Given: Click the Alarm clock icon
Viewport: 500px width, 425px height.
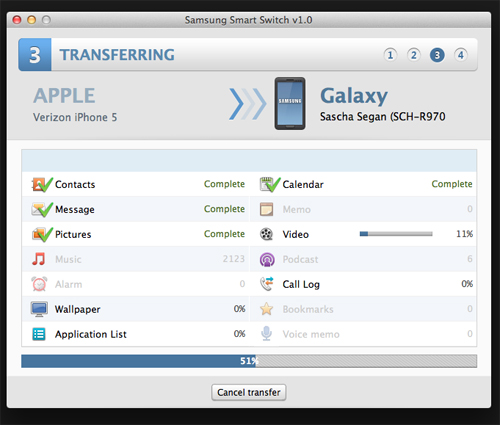Looking at the screenshot, I should 39,284.
